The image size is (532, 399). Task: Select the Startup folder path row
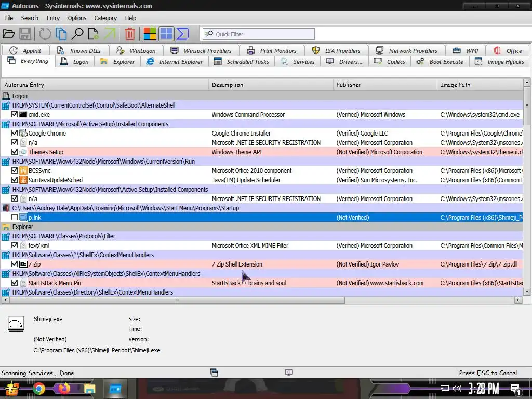point(262,208)
